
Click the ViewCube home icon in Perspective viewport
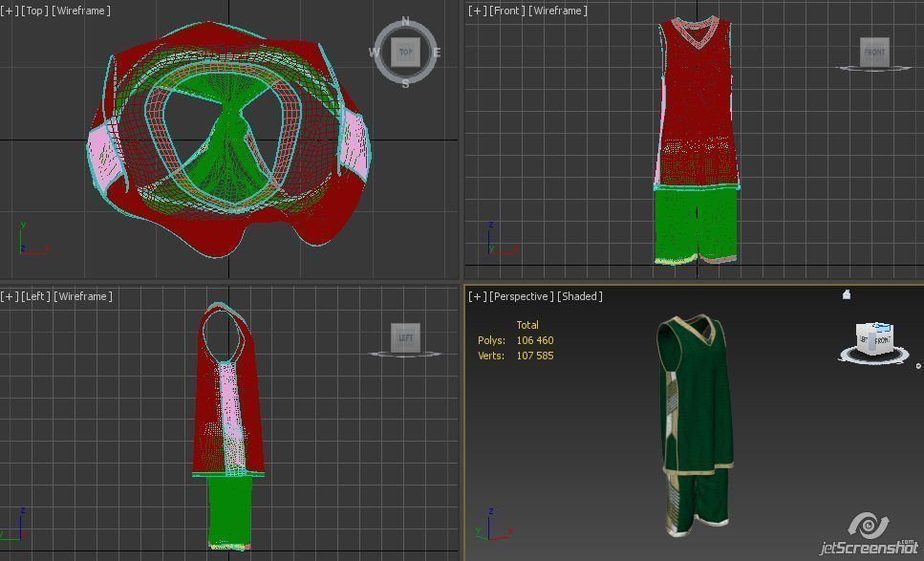(847, 294)
